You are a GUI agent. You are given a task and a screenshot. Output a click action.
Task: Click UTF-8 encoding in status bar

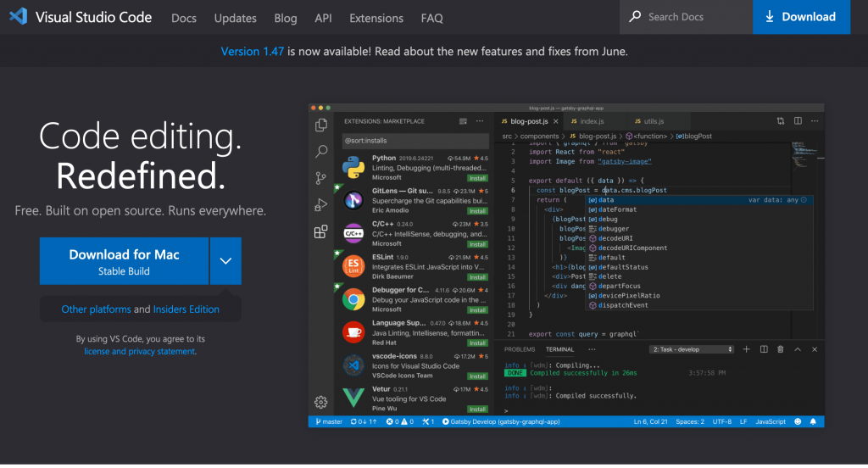(x=722, y=422)
